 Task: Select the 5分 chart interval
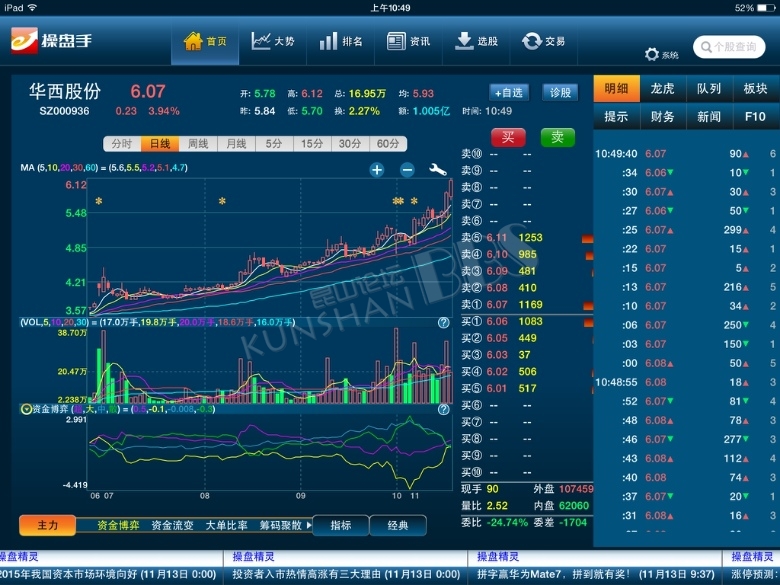274,144
